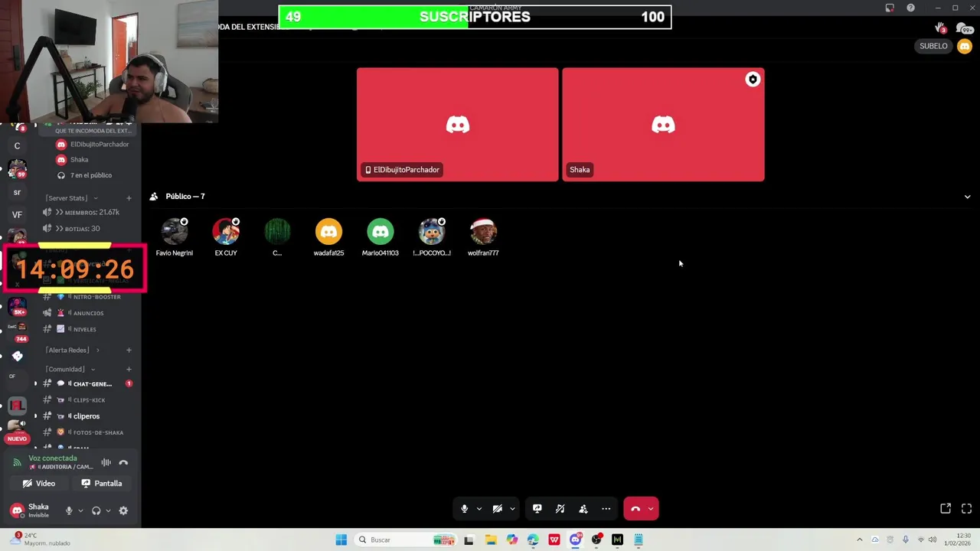Image resolution: width=980 pixels, height=551 pixels.
Task: Select ElDibujitoParchador speaker tile
Action: pyautogui.click(x=457, y=125)
